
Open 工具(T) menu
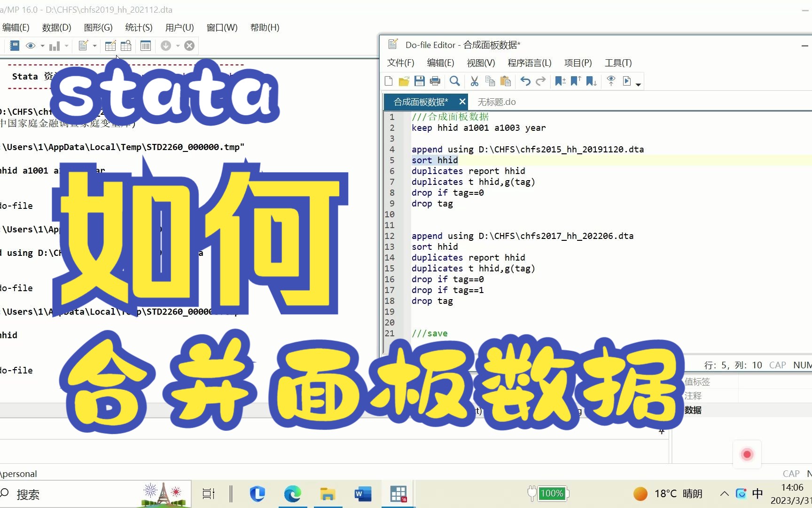point(618,63)
